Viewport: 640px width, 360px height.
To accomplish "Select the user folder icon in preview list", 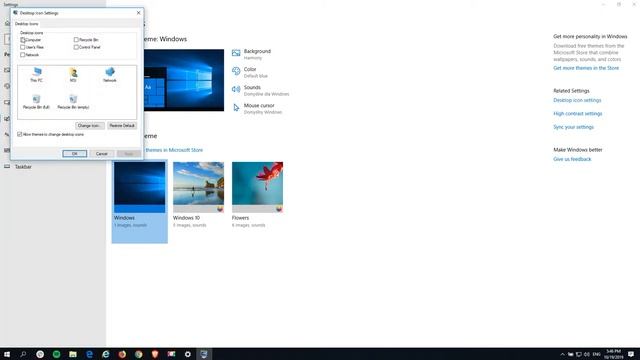I will point(73,75).
